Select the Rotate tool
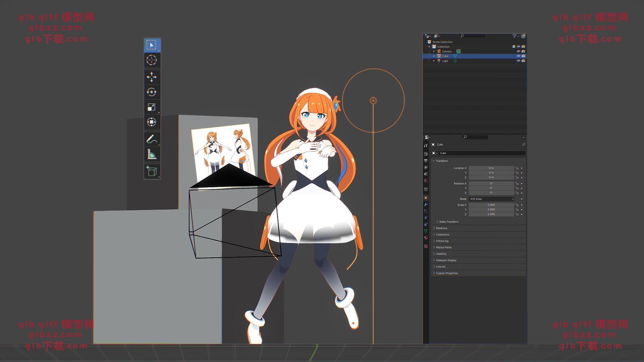 pyautogui.click(x=152, y=92)
